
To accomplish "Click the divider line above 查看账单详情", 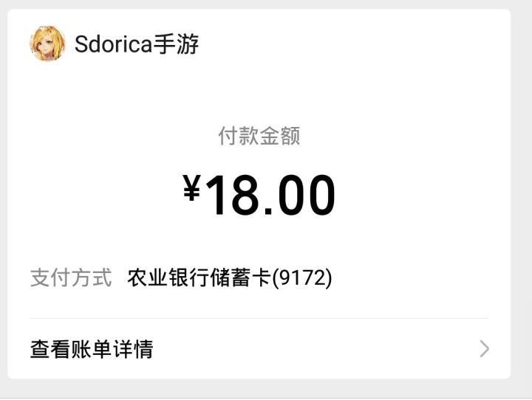I will tap(259, 318).
